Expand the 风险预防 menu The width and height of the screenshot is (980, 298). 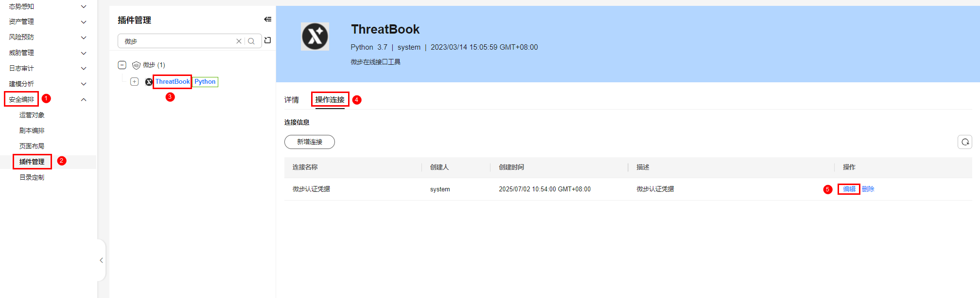[84, 37]
